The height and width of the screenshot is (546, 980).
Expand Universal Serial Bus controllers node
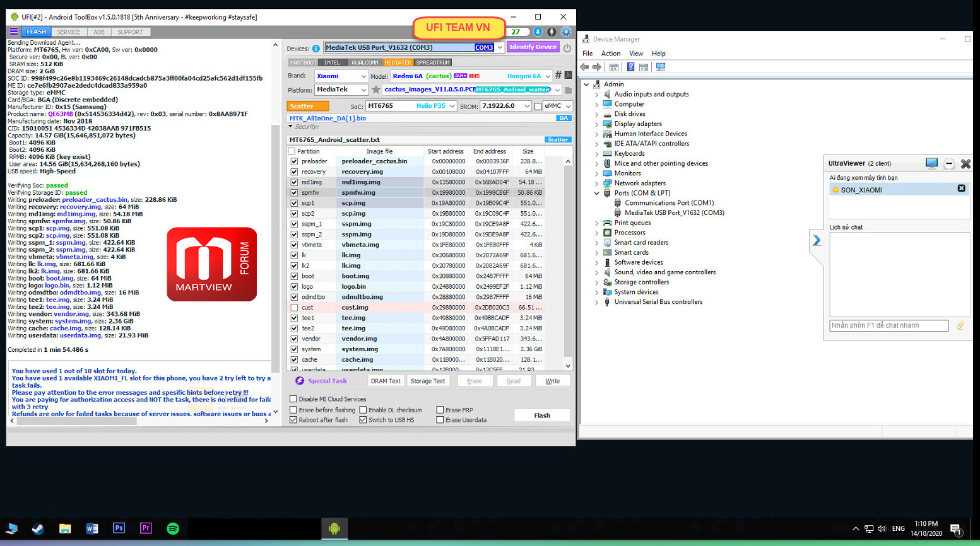[x=596, y=302]
